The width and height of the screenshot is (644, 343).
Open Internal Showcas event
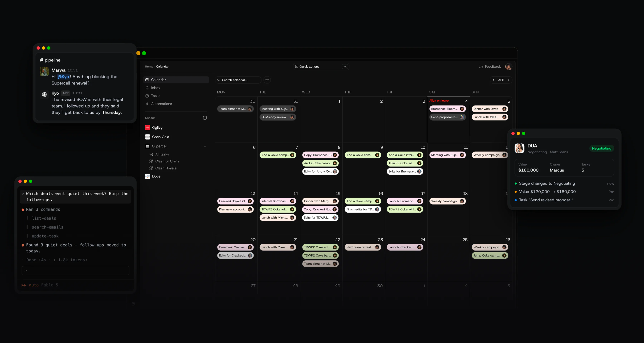tap(277, 201)
